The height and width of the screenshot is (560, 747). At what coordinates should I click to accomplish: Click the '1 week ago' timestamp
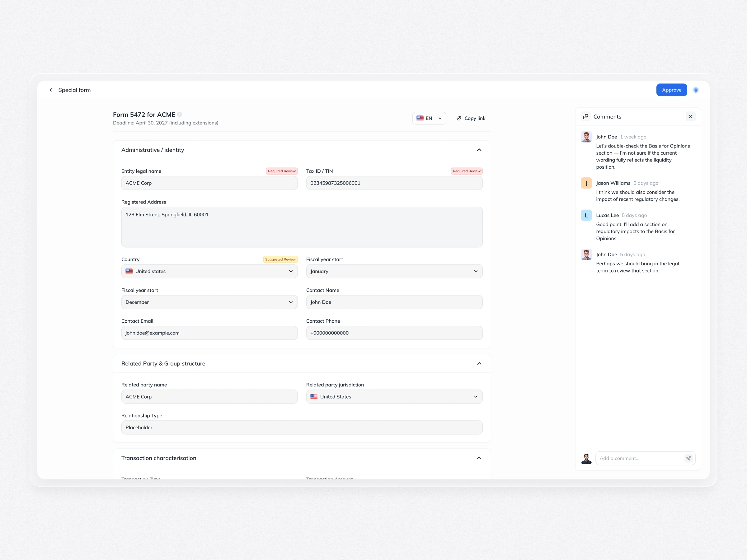pyautogui.click(x=633, y=137)
